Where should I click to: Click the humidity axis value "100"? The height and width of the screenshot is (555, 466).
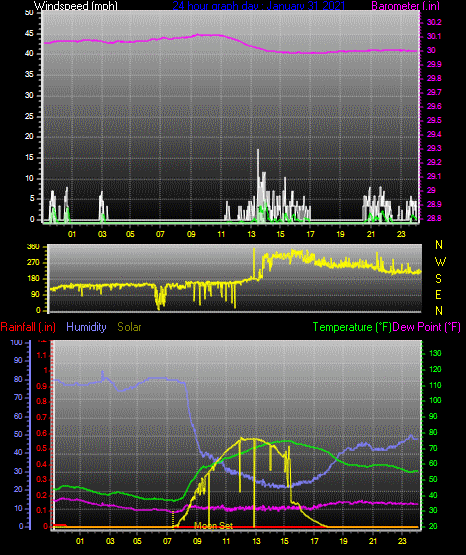click(x=17, y=343)
